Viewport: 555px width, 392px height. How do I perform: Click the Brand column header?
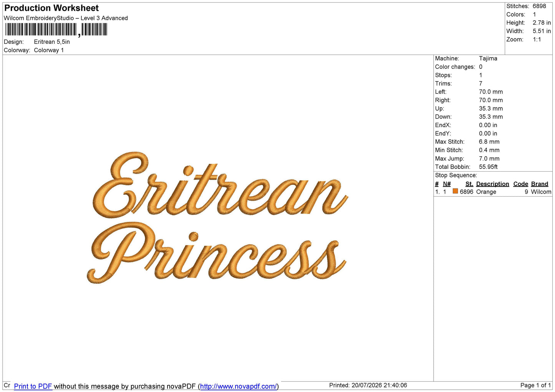tap(539, 184)
